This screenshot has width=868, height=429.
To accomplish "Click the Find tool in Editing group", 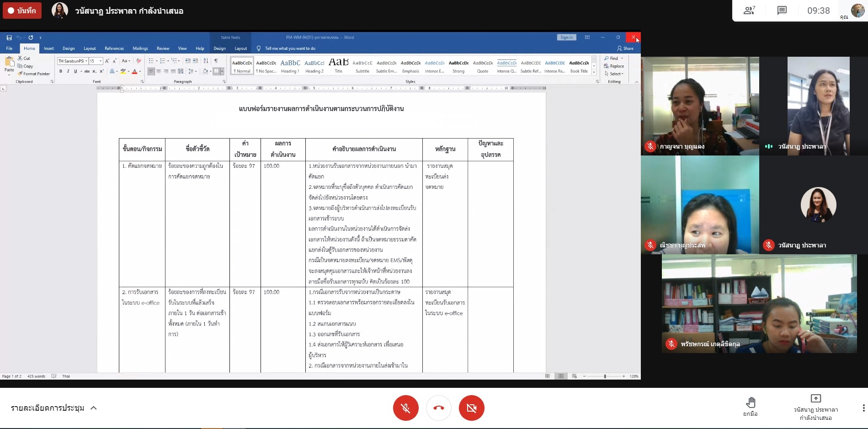I will click(613, 59).
